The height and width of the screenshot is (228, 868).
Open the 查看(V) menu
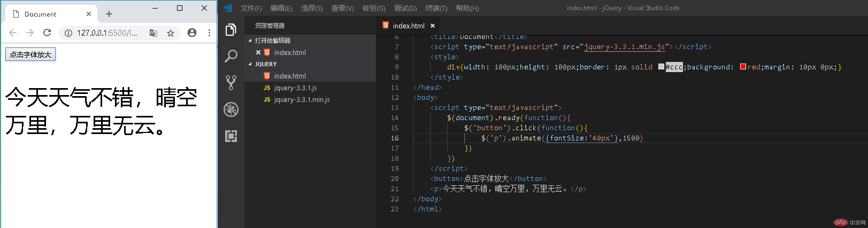[x=342, y=8]
